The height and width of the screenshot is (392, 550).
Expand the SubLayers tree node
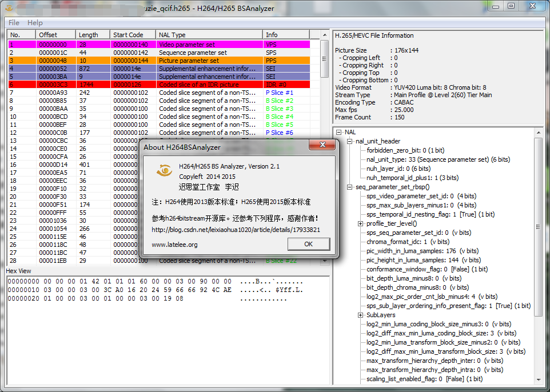click(x=360, y=315)
